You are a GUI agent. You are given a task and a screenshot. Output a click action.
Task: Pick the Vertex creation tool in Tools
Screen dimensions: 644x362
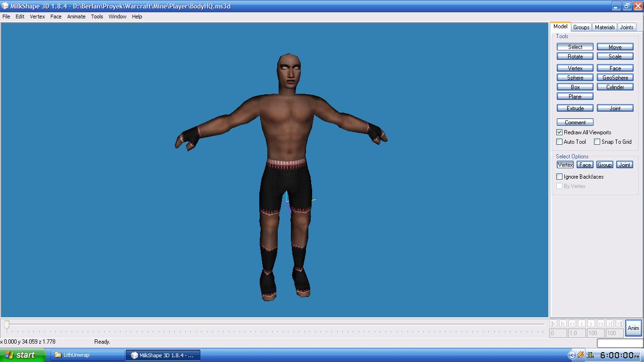[575, 68]
